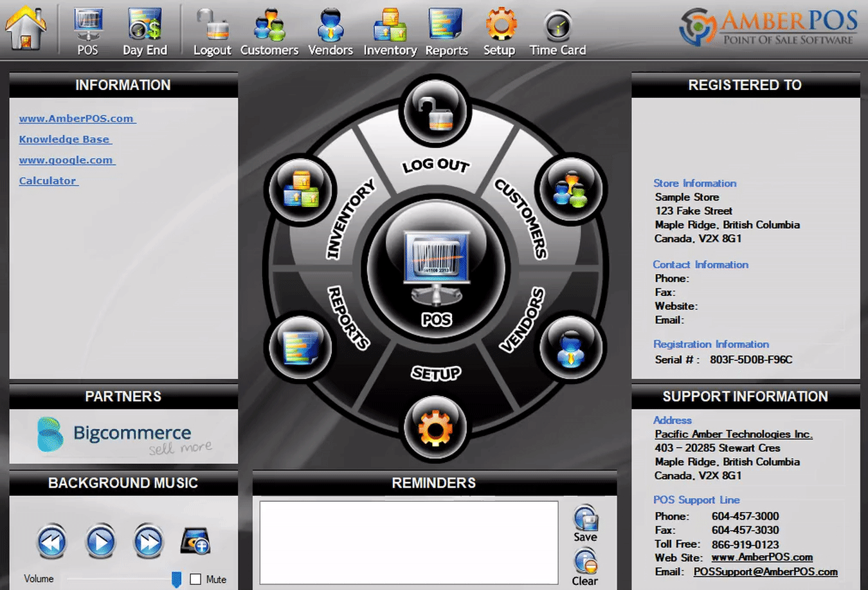Click the Inventory icon on the wheel
Screen dimensions: 868x590
coord(301,189)
